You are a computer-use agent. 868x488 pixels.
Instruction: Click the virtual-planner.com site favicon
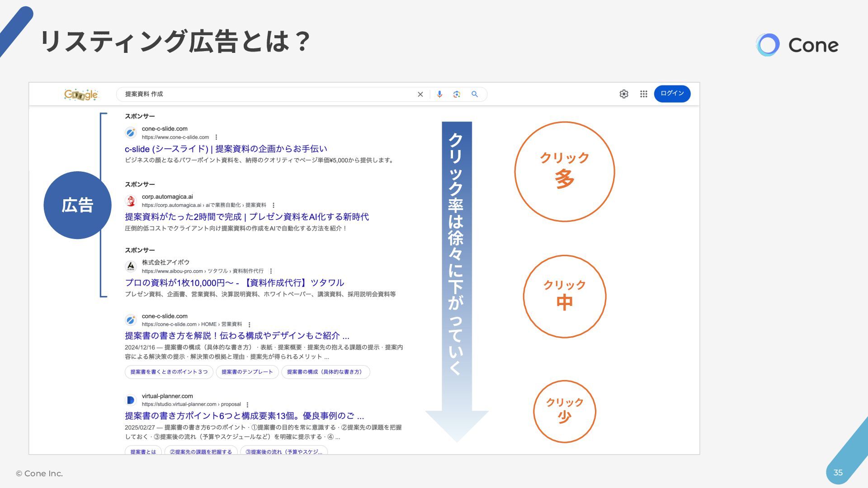131,400
